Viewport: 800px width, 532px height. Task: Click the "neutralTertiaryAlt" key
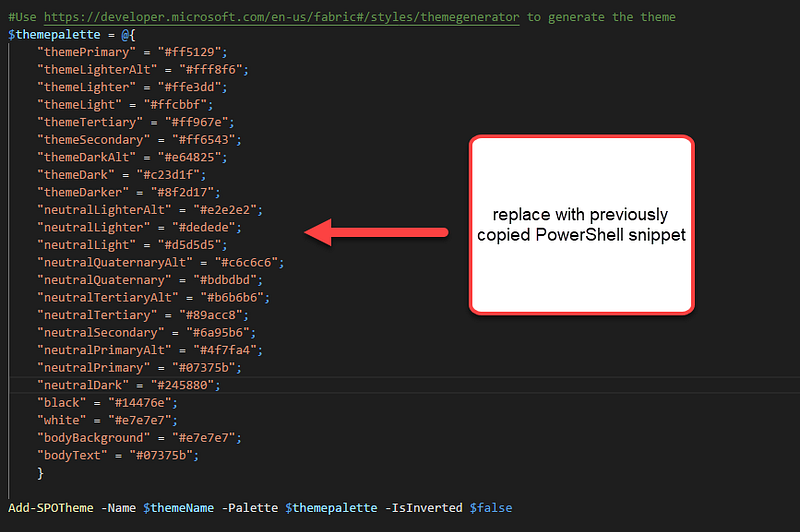tap(108, 297)
